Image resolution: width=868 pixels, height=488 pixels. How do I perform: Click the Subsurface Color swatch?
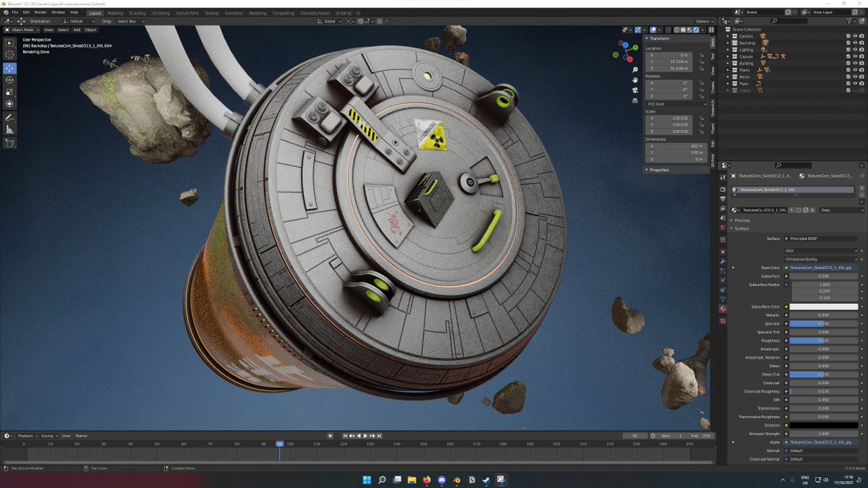coord(823,307)
